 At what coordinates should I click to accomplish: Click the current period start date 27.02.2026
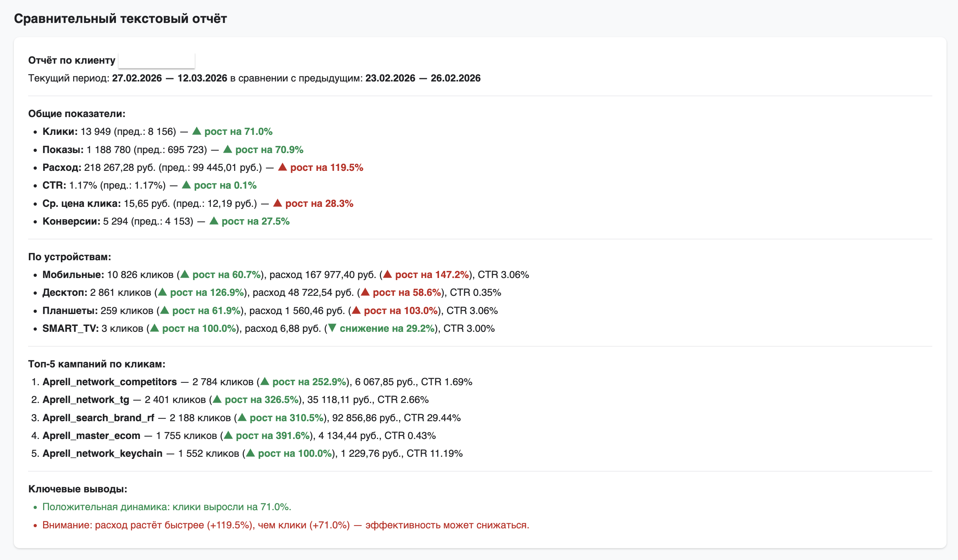coord(137,78)
